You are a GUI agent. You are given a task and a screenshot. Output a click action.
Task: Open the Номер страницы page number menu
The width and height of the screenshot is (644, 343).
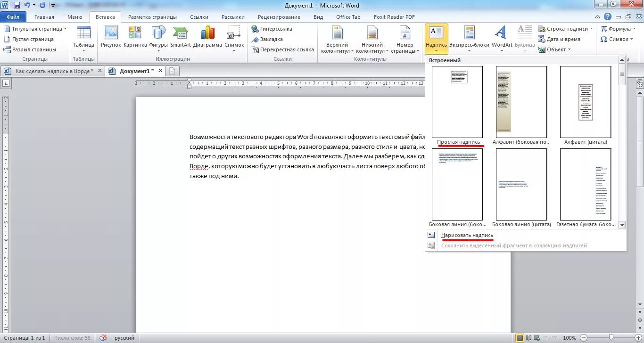(x=405, y=40)
